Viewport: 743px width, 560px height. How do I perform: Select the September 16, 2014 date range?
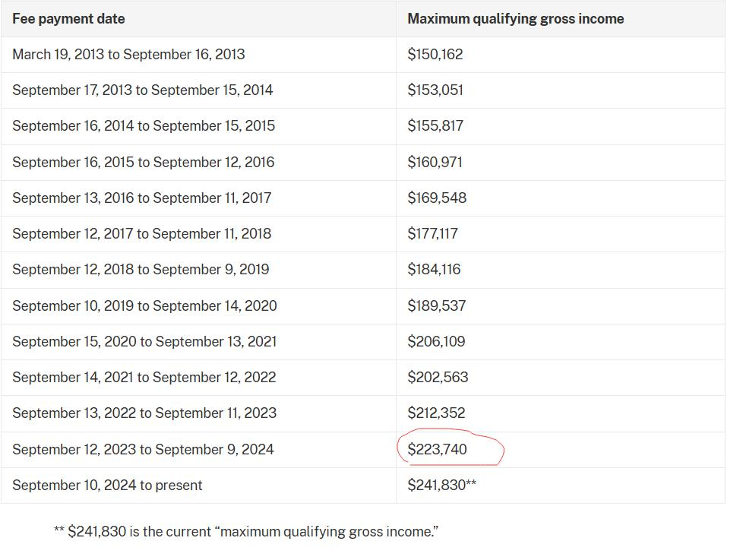[x=144, y=126]
